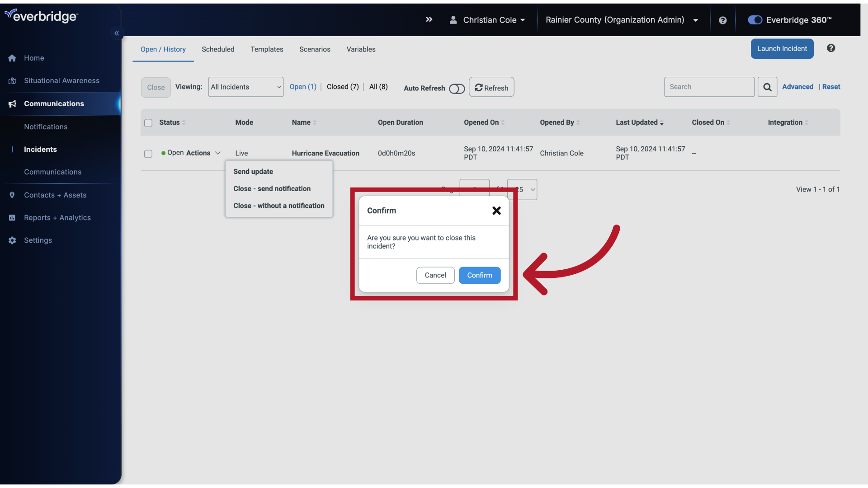868x488 pixels.
Task: Click Launch Incident button
Action: tap(782, 48)
